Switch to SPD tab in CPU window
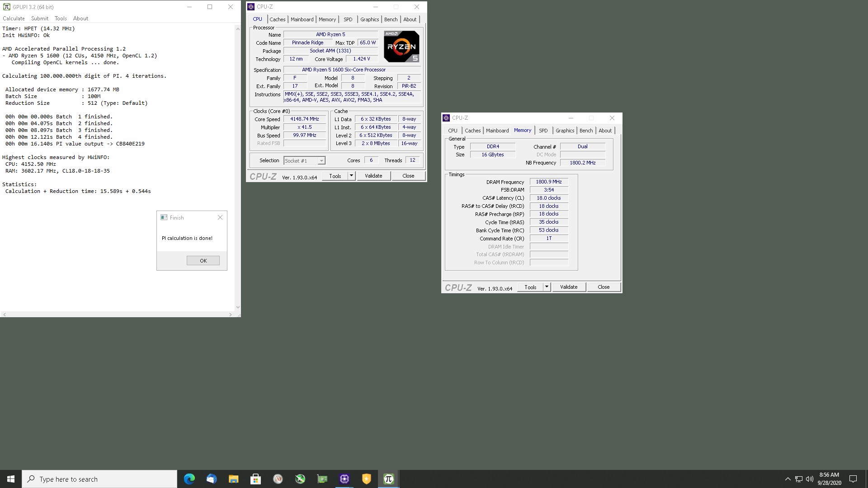868x488 pixels. (348, 19)
